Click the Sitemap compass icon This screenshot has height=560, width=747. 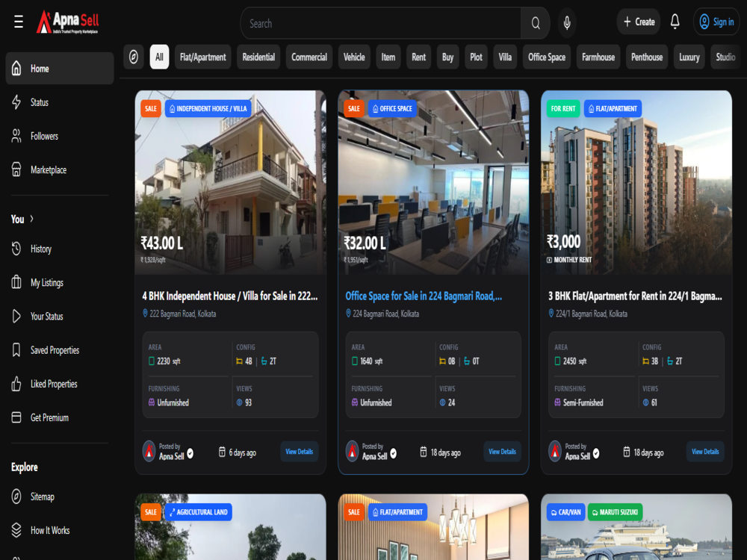pos(16,497)
